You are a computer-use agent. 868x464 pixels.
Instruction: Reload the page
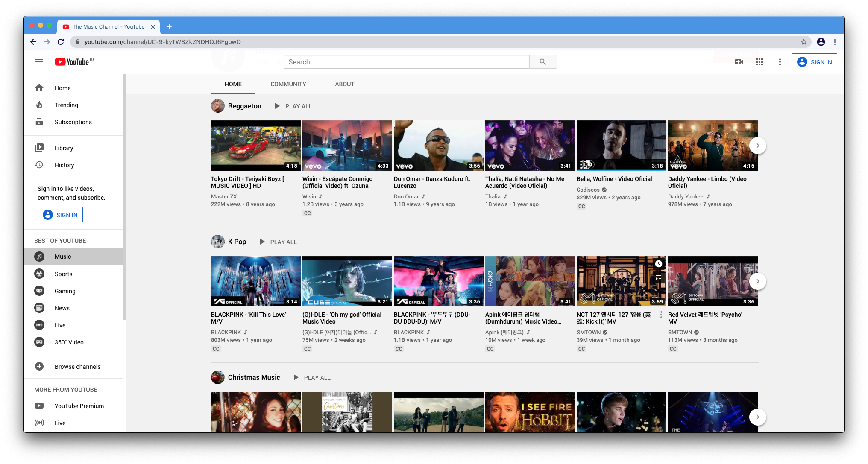(61, 42)
